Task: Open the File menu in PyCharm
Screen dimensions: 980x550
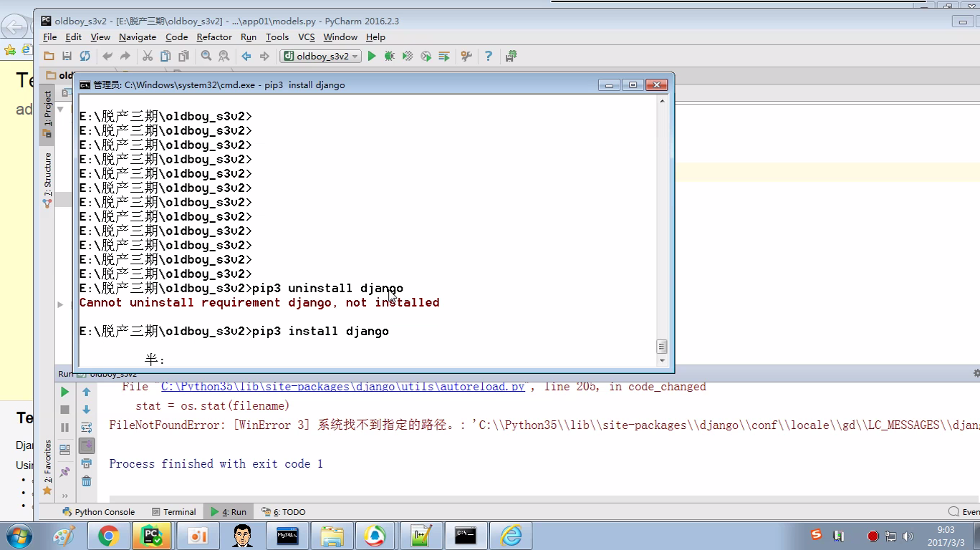Action: (x=49, y=37)
